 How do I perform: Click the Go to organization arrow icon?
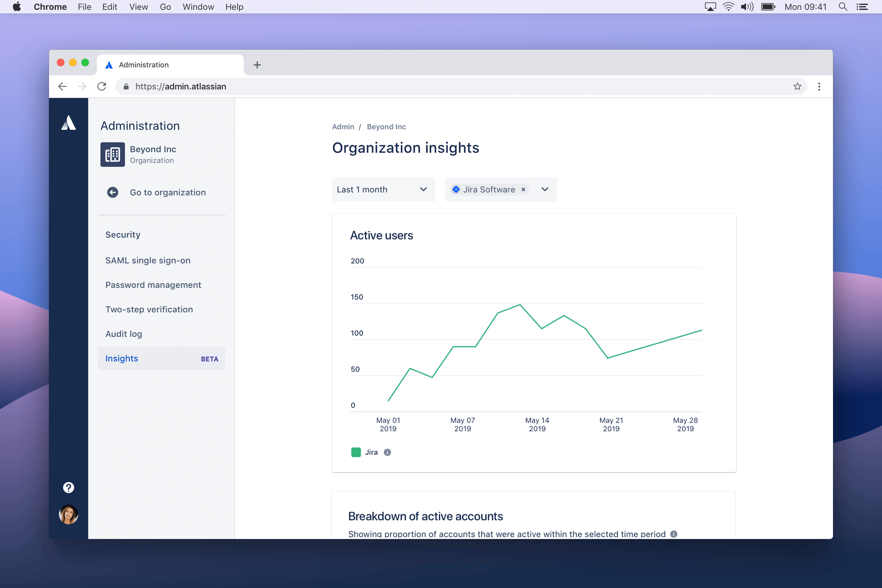click(112, 192)
